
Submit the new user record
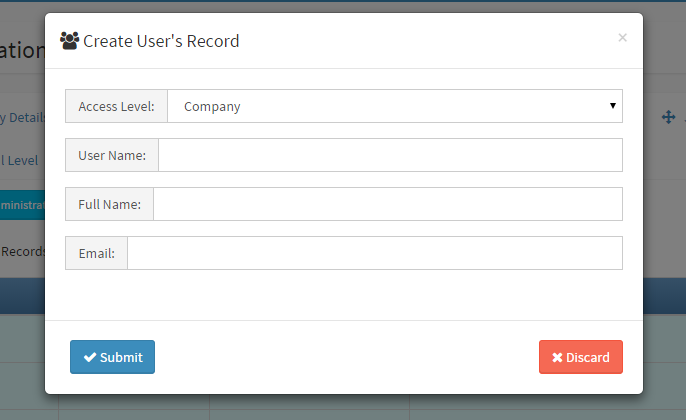pos(112,357)
